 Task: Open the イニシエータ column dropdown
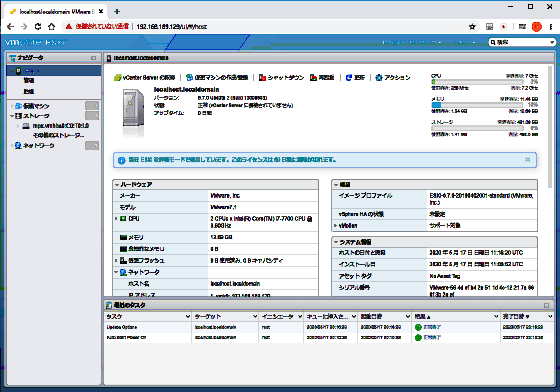point(300,317)
